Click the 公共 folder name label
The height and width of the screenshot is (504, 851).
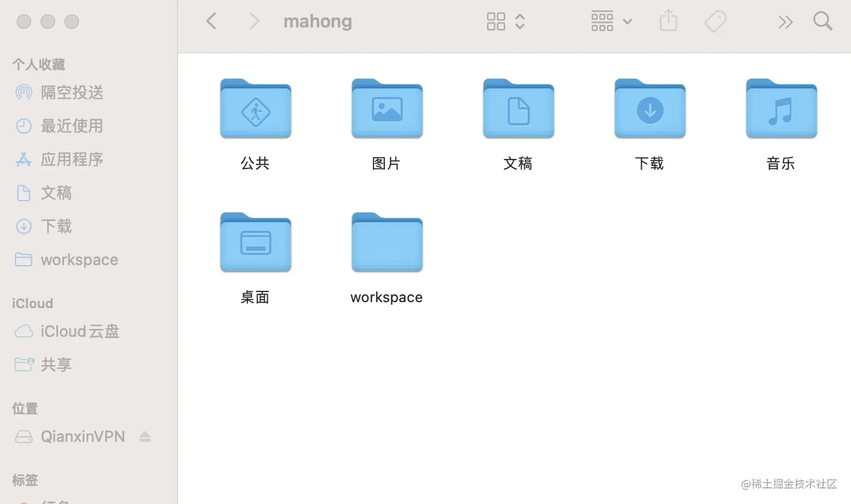[x=255, y=164]
